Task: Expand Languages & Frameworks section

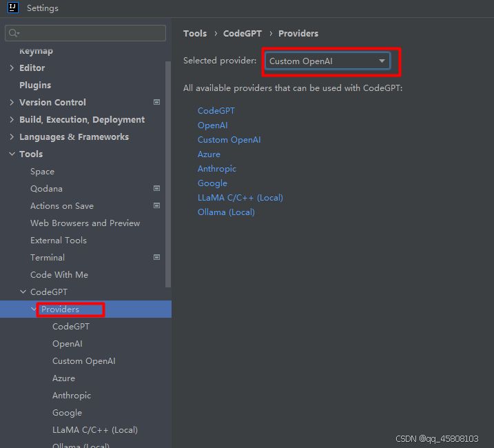Action: [12, 137]
